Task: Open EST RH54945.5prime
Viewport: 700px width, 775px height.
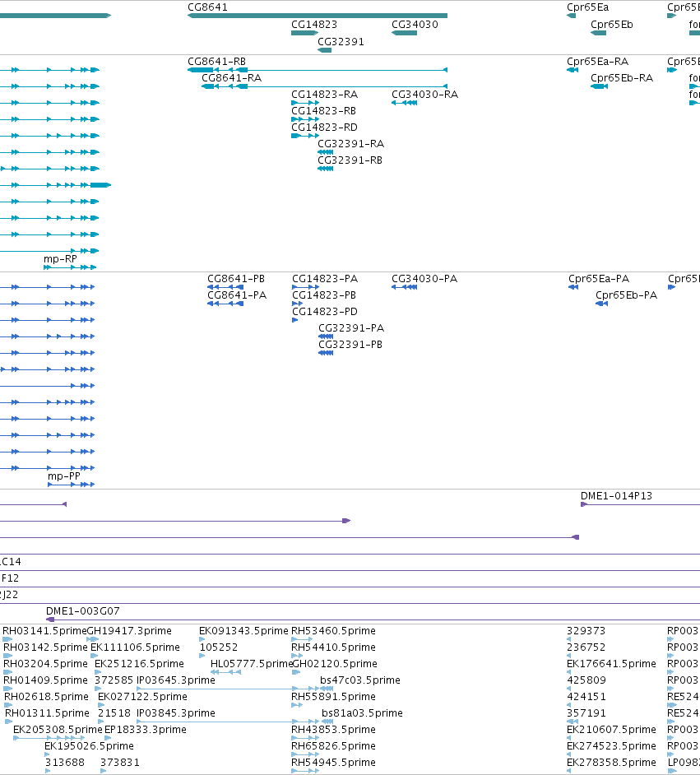Action: [x=333, y=762]
